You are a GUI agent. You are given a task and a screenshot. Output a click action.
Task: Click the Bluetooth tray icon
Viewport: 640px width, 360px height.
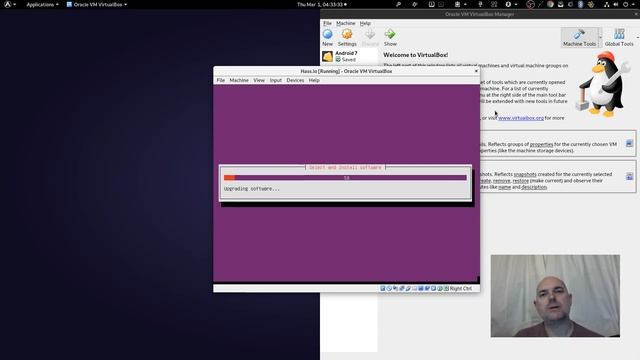coord(580,4)
